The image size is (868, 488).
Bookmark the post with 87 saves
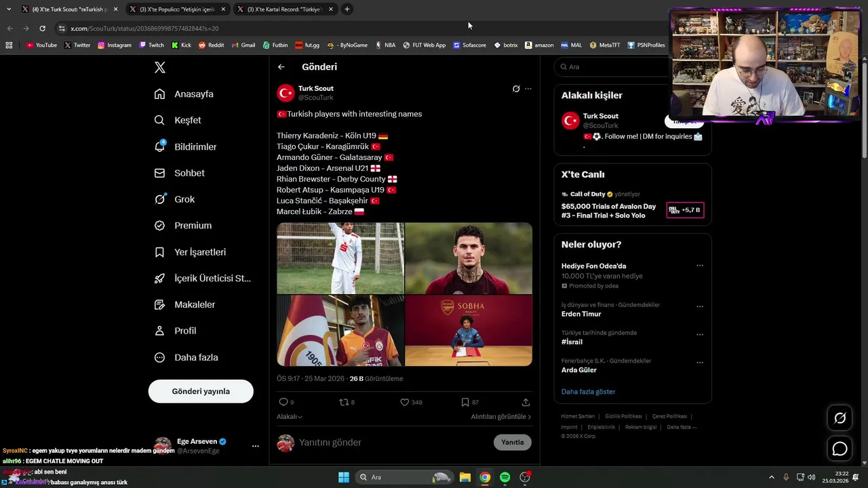click(465, 402)
